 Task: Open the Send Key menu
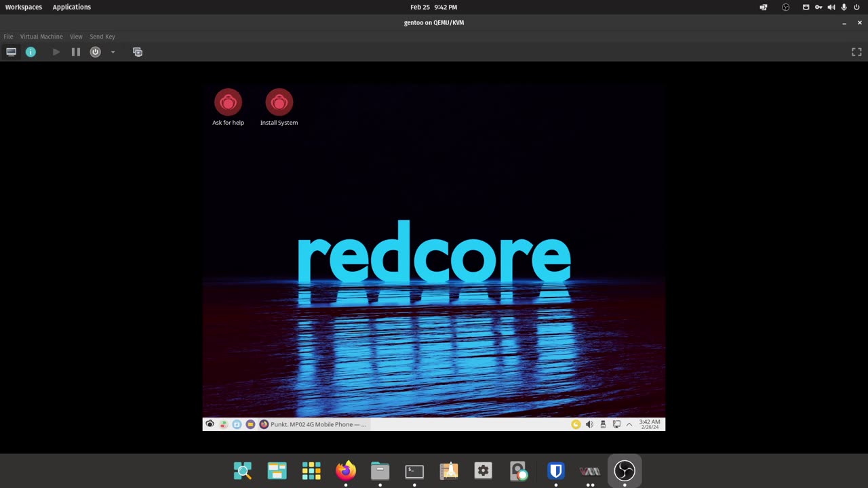click(x=102, y=37)
